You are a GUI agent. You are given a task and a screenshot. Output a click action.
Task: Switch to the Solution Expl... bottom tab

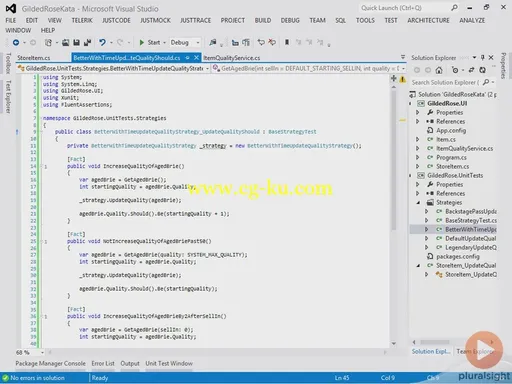431,351
